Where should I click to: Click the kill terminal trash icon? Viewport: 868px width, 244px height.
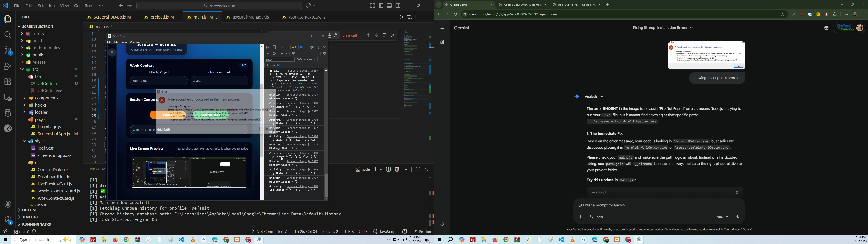pos(397,169)
